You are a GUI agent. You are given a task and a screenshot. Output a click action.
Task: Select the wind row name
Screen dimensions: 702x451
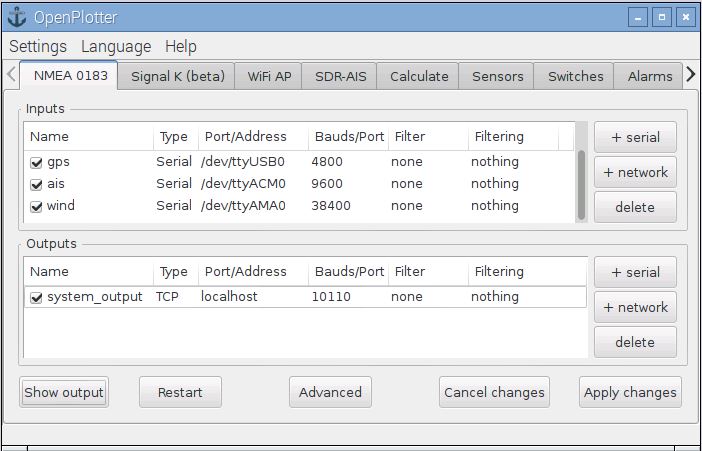[x=60, y=206]
